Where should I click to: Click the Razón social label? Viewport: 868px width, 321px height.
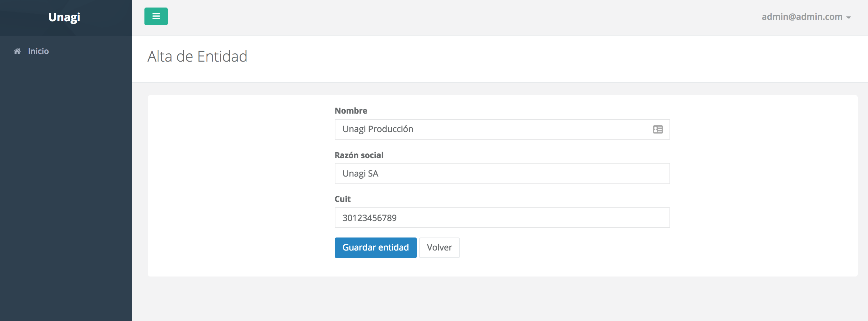tap(359, 155)
